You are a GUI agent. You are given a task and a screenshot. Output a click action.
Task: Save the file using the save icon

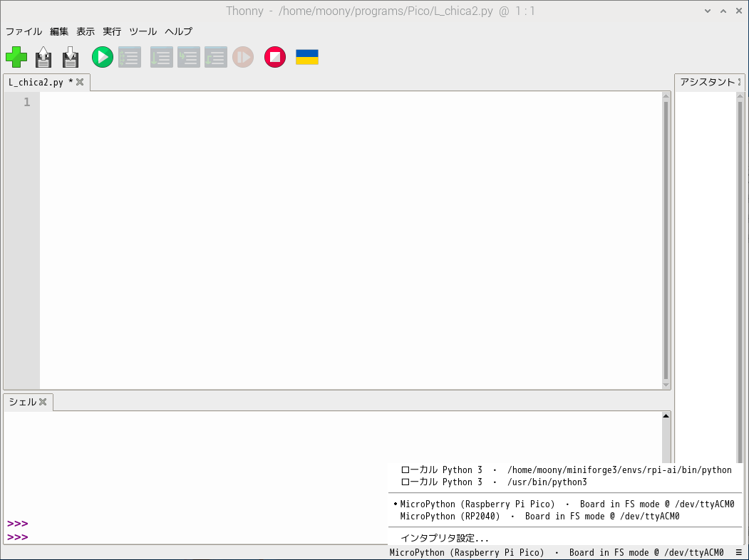(x=71, y=57)
